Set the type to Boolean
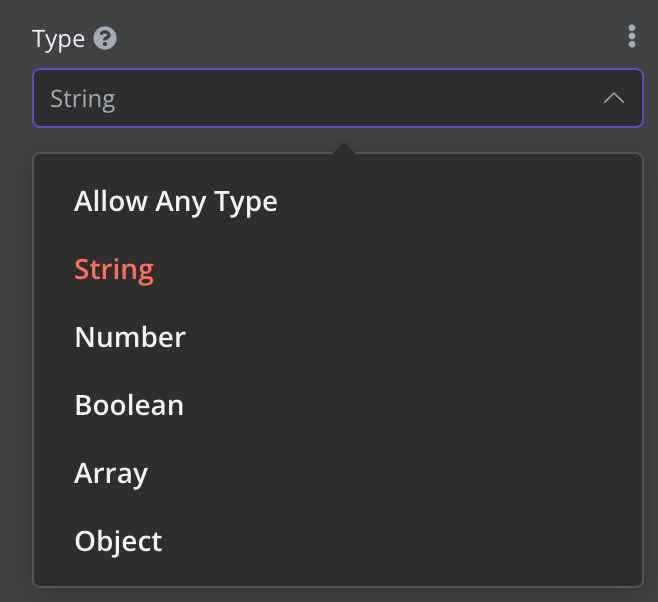 point(129,405)
